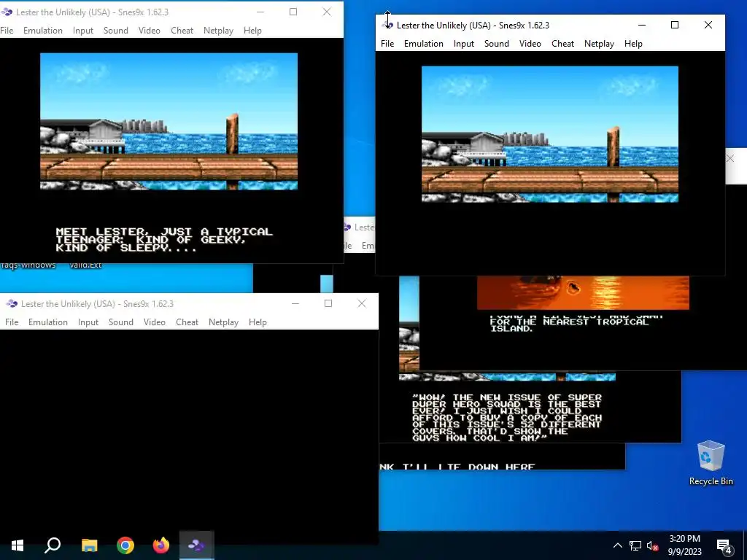747x560 pixels.
Task: Click 'for the nearest tropical island' text
Action: (x=569, y=324)
